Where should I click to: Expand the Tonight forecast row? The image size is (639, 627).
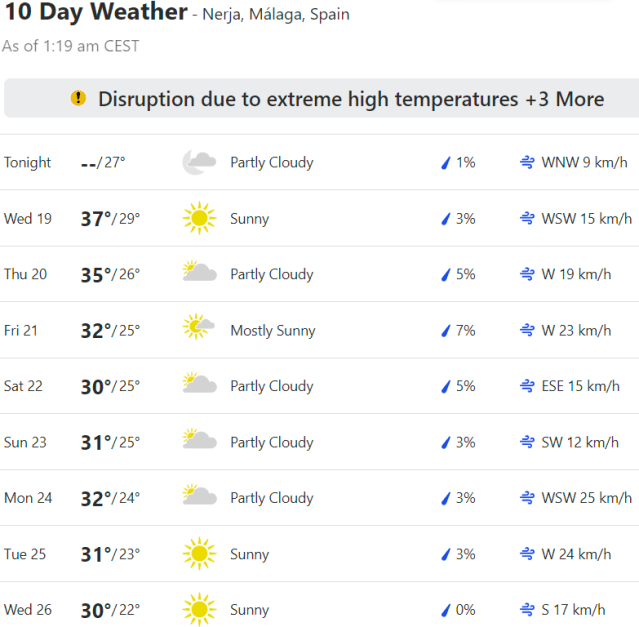pos(320,162)
